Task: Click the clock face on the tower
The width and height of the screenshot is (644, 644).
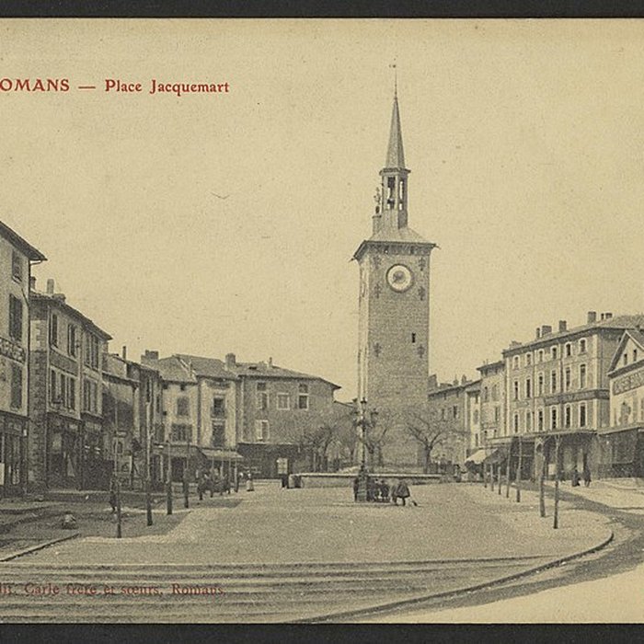Action: tap(399, 278)
